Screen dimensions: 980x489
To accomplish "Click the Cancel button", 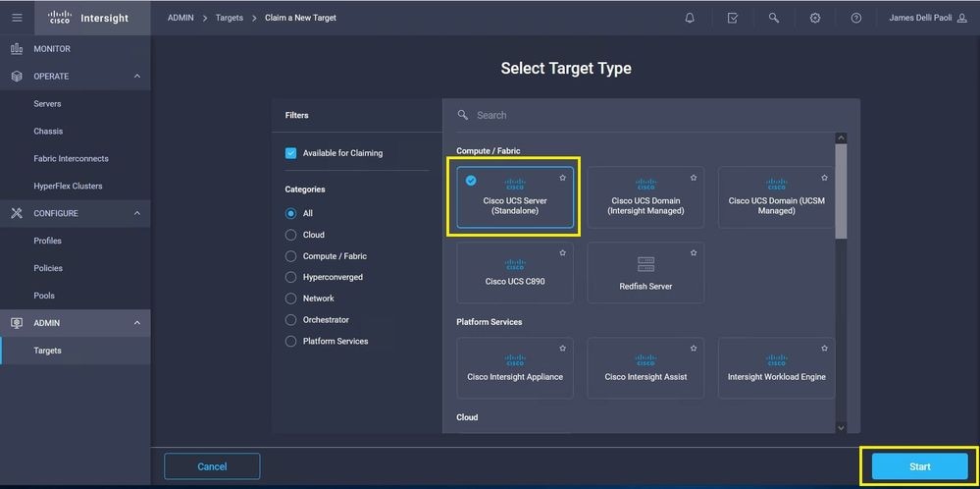I will click(x=212, y=466).
